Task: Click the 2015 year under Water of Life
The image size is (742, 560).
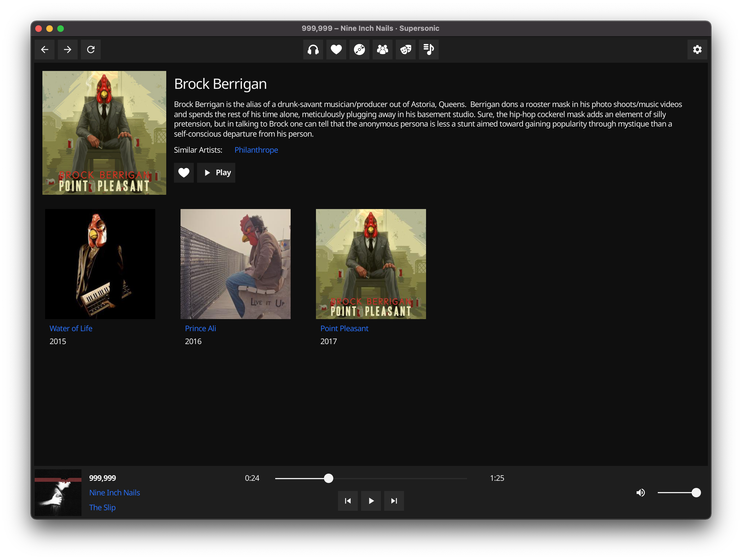Action: point(58,341)
